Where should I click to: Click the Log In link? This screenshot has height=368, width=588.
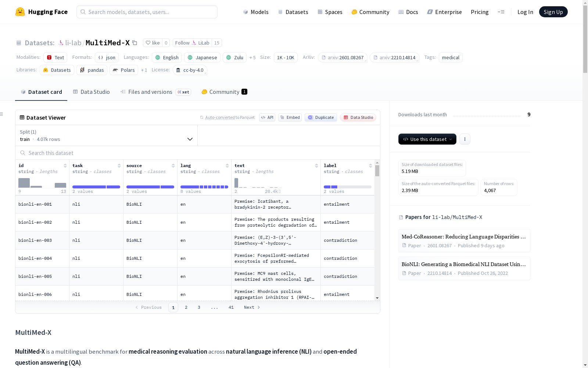point(525,12)
